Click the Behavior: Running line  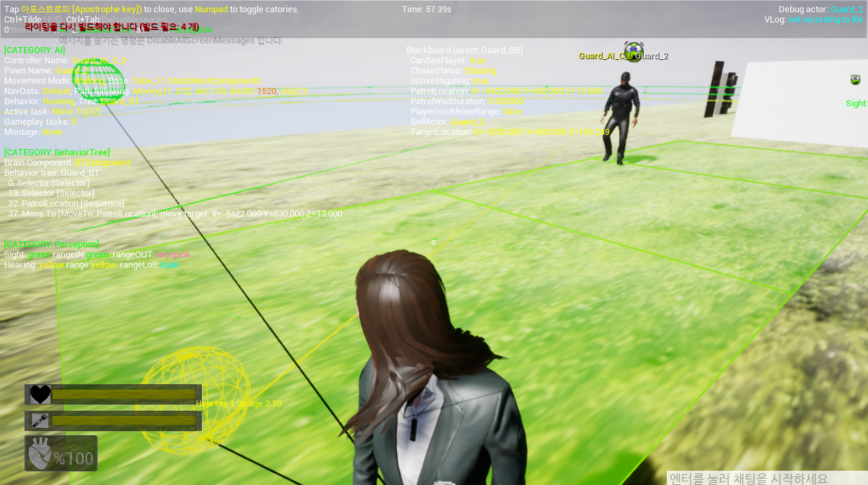72,101
